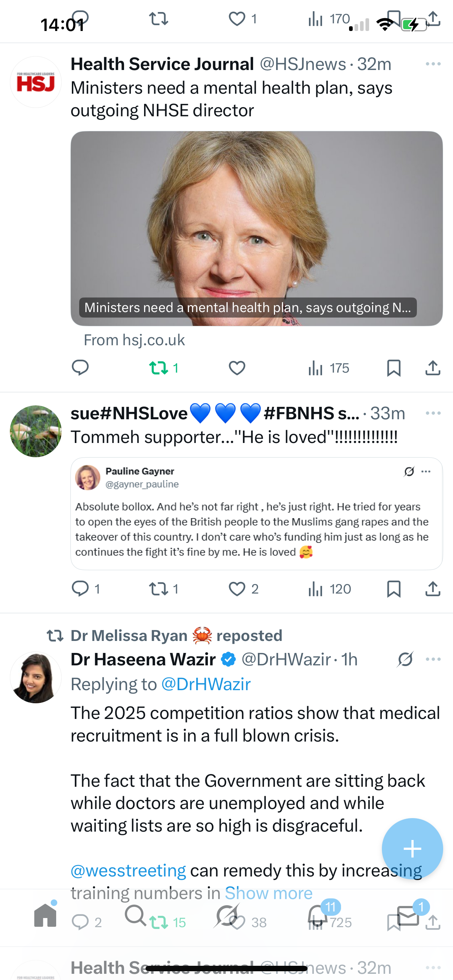Open the hsj.co.uk article image card
Image resolution: width=453 pixels, height=980 pixels.
click(x=256, y=228)
